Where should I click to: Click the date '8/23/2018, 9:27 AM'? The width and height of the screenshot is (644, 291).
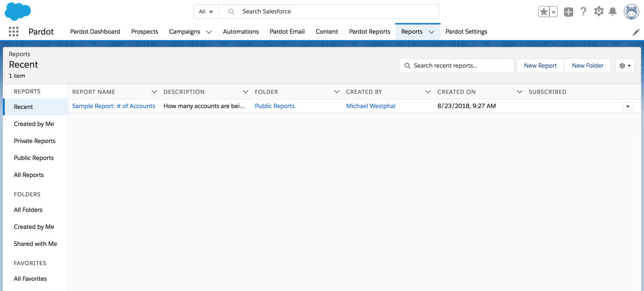tap(466, 106)
